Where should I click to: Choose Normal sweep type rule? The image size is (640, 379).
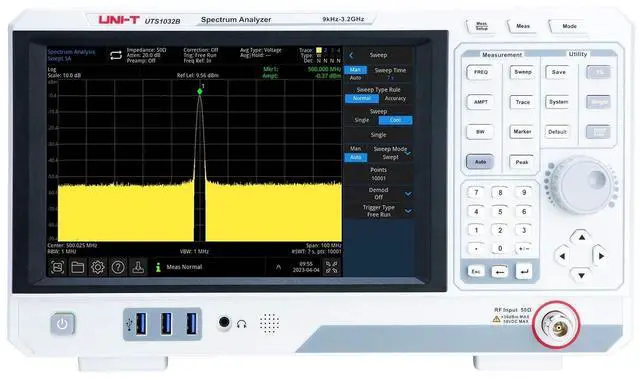(362, 98)
